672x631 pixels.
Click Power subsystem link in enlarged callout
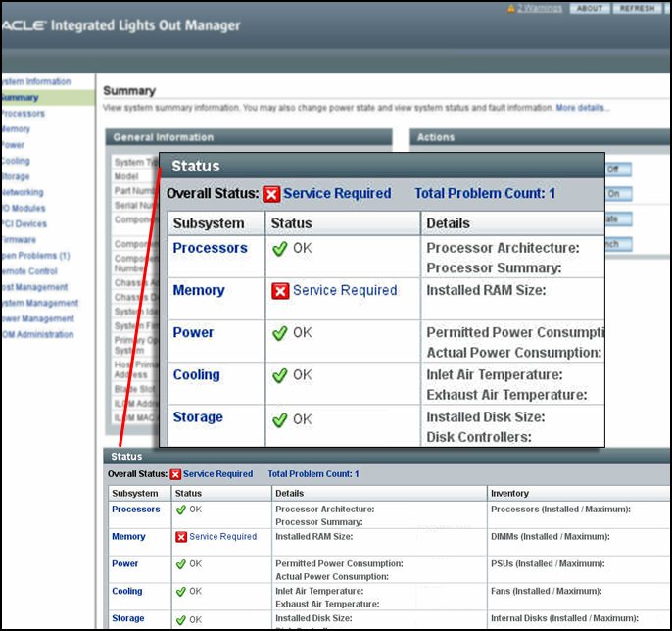[193, 333]
